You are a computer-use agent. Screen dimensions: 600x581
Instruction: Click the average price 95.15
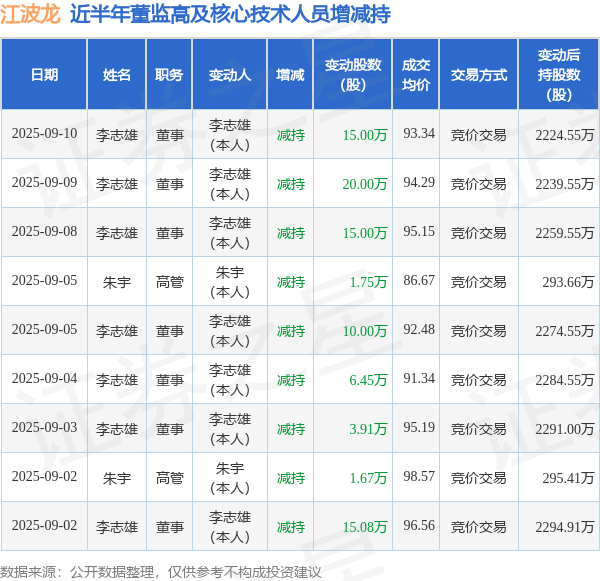pos(419,232)
